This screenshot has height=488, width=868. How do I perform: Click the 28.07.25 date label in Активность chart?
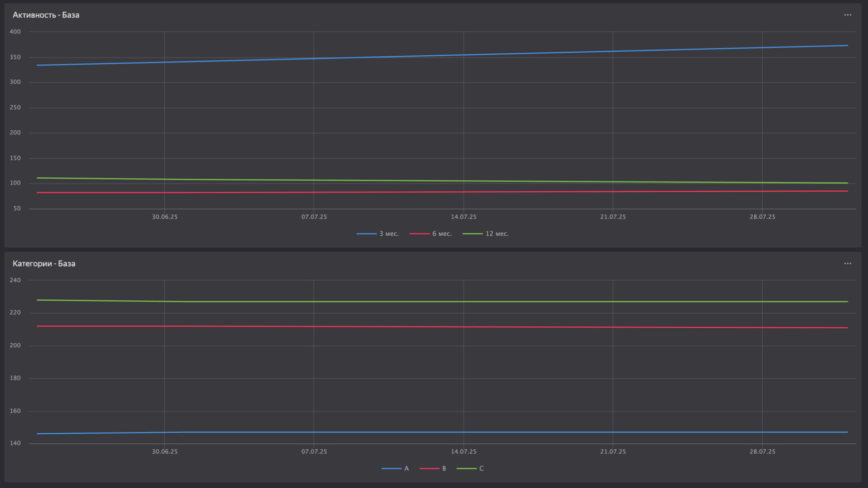click(763, 217)
